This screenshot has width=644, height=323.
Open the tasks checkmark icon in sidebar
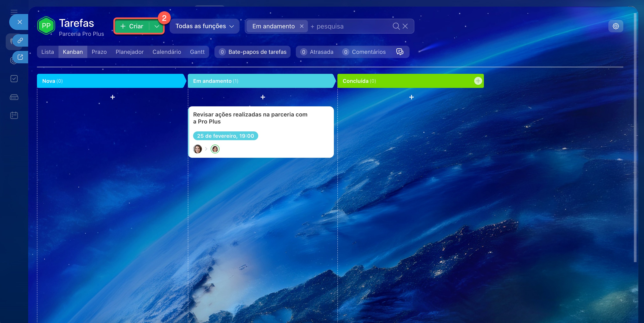click(14, 79)
